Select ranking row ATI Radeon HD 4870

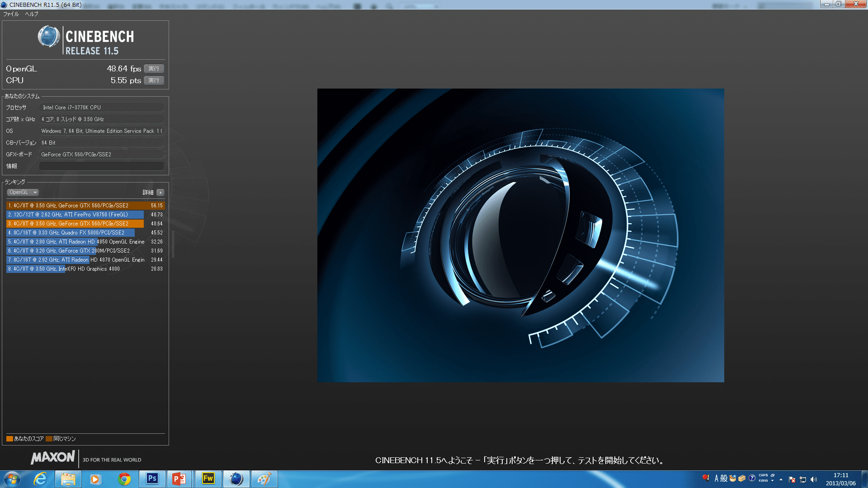point(85,260)
